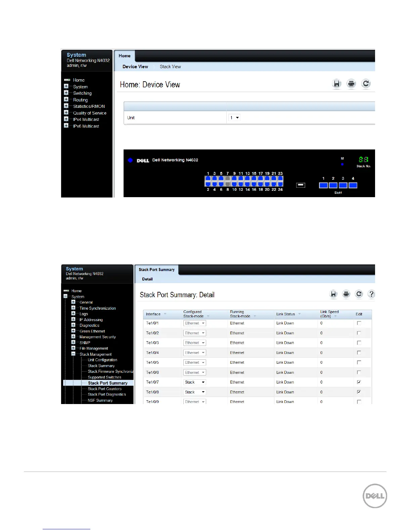
Task: Open Stack Port Counters in the tree
Action: pyautogui.click(x=105, y=389)
